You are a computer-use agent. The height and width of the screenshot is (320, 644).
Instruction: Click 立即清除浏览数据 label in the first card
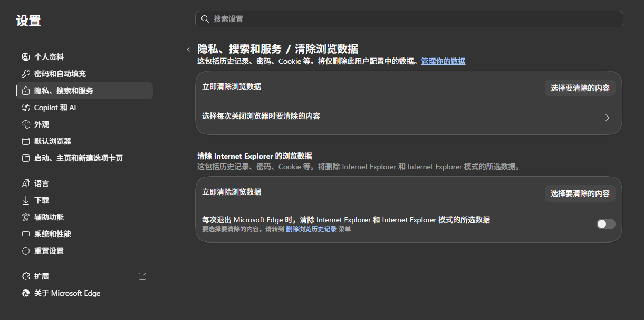(x=232, y=86)
